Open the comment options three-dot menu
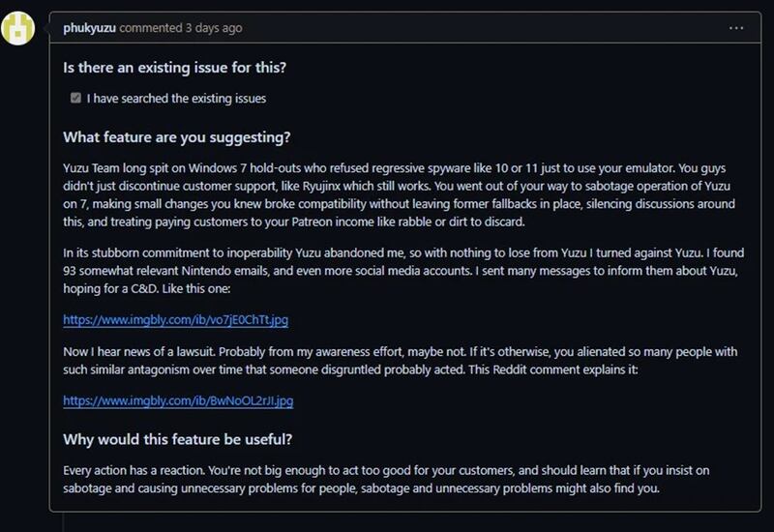Viewport: 774px width, 532px height. point(736,28)
